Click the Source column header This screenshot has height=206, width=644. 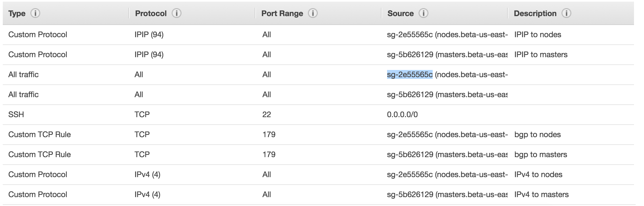pos(400,13)
